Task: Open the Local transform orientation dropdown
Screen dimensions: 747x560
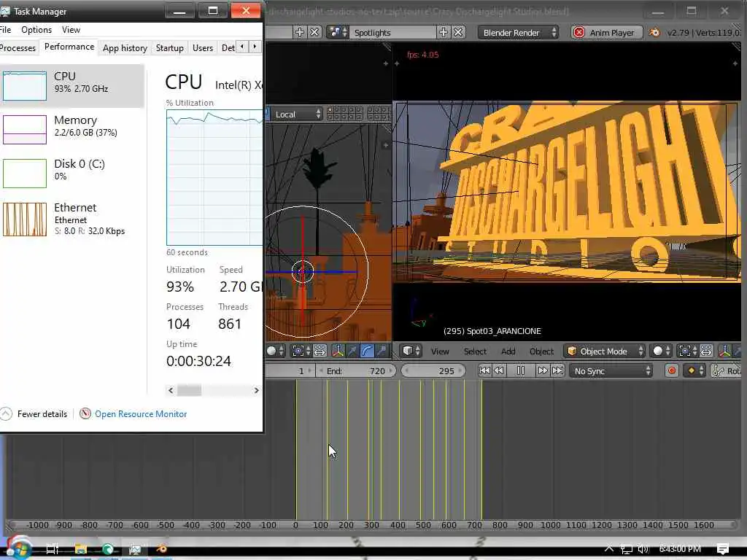Action: 298,114
